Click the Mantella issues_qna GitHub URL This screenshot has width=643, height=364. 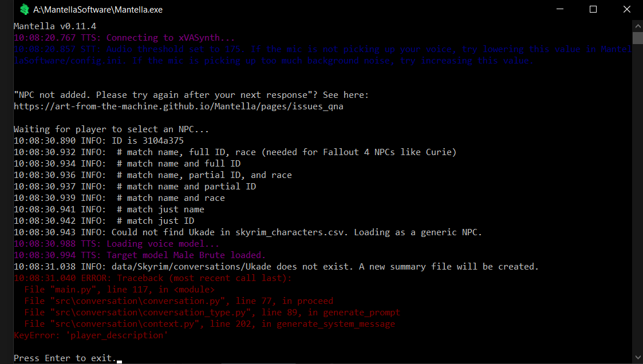pyautogui.click(x=179, y=106)
